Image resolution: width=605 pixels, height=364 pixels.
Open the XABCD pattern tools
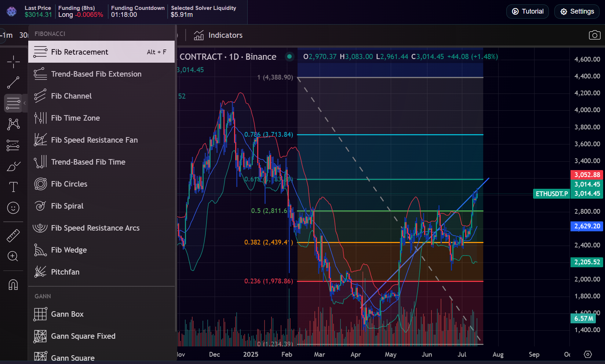(x=13, y=124)
